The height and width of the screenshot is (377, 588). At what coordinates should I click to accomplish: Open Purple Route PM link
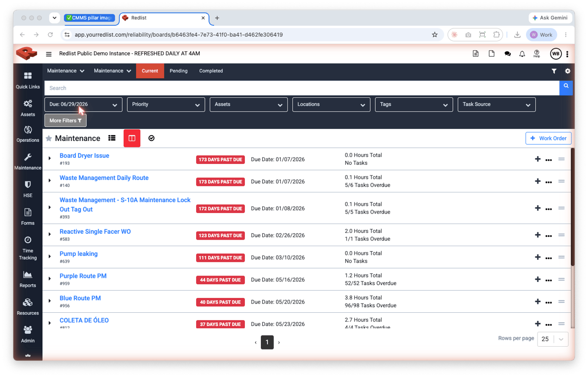pyautogui.click(x=83, y=276)
